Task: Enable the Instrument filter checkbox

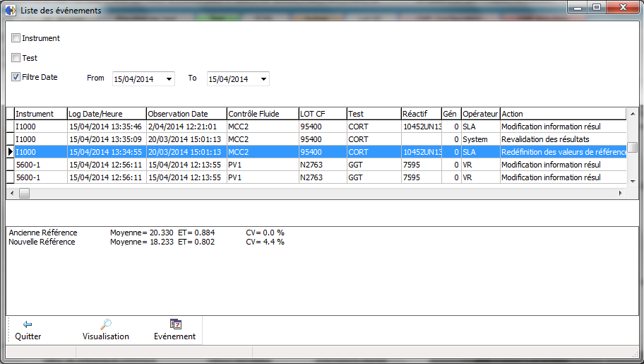Action: click(16, 38)
